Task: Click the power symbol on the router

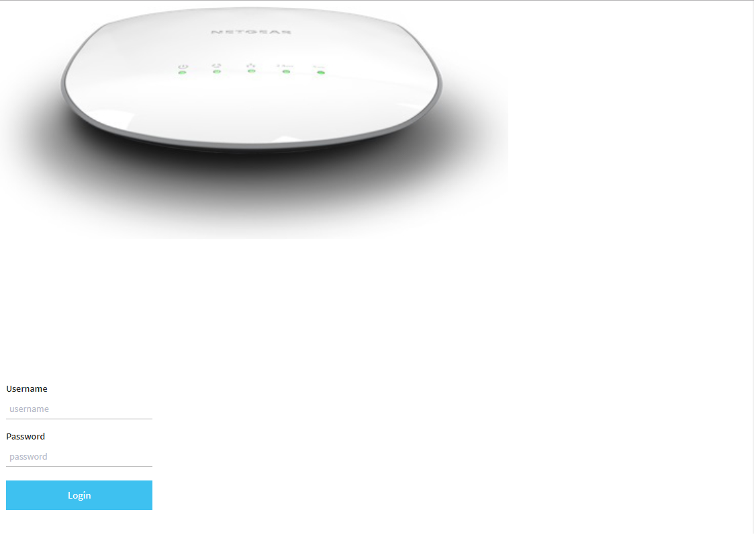Action: pyautogui.click(x=183, y=67)
